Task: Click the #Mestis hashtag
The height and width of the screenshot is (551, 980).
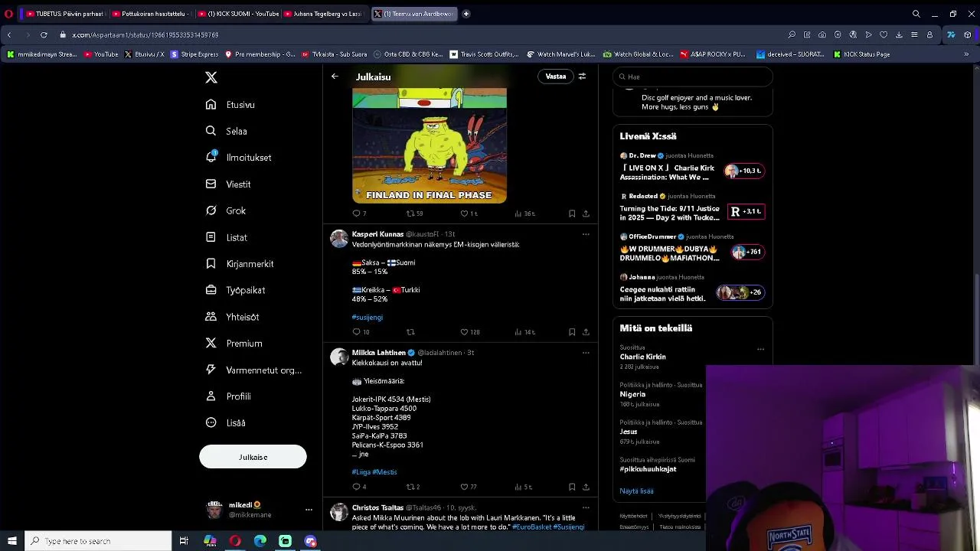Action: tap(384, 472)
